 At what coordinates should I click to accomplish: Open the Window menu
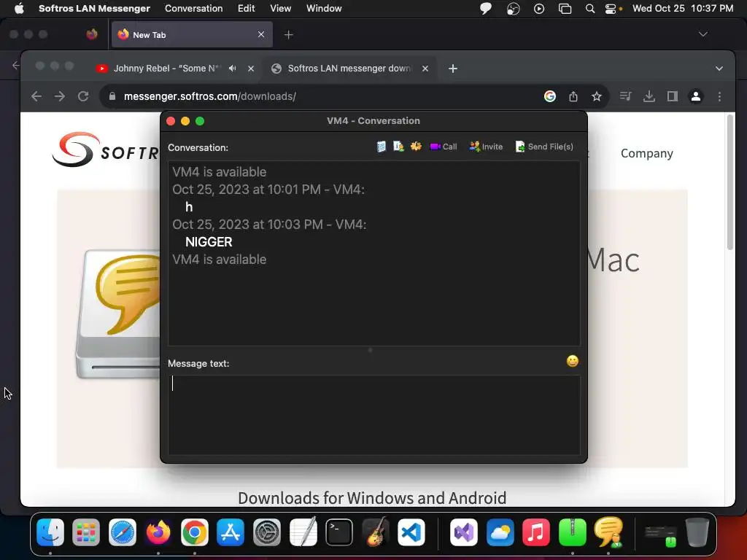tap(324, 9)
